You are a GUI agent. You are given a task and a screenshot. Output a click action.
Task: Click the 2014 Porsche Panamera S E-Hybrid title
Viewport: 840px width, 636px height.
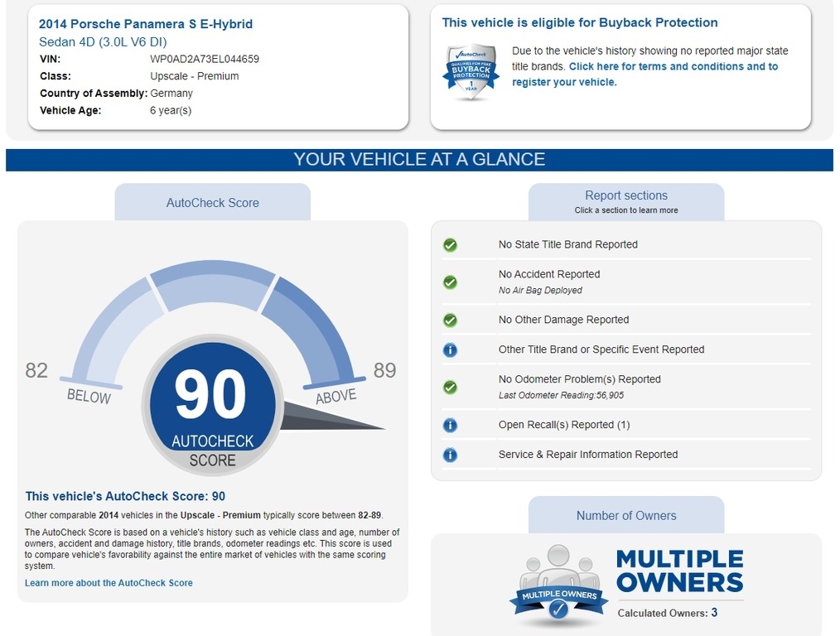point(146,24)
